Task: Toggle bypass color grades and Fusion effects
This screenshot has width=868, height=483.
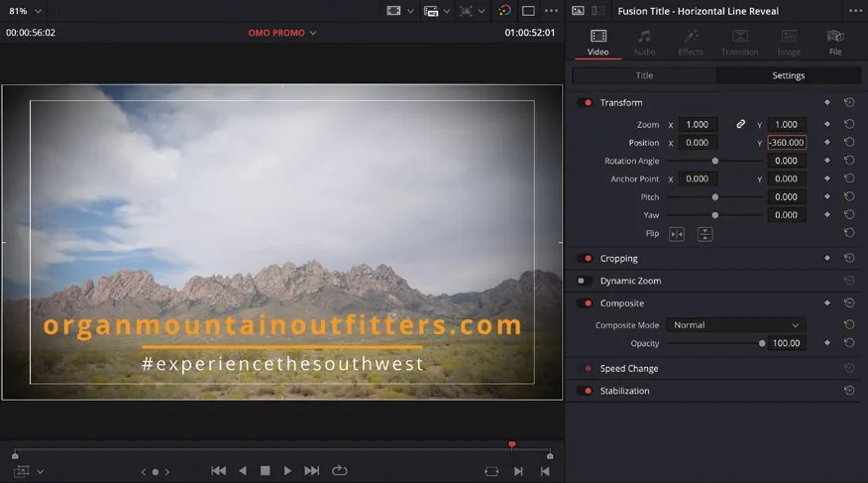Action: 504,11
